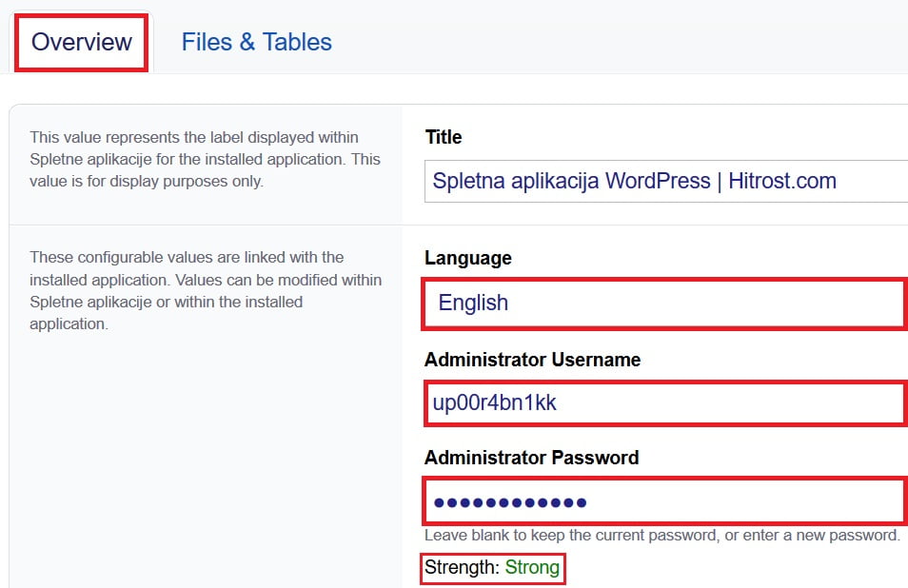Switch to the Overview tab

point(80,42)
